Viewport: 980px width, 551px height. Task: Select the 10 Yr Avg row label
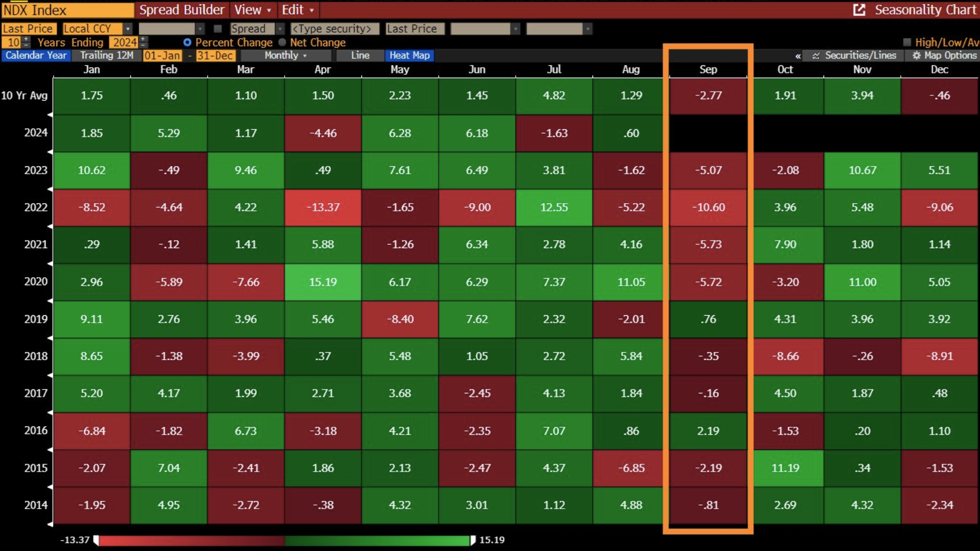24,95
